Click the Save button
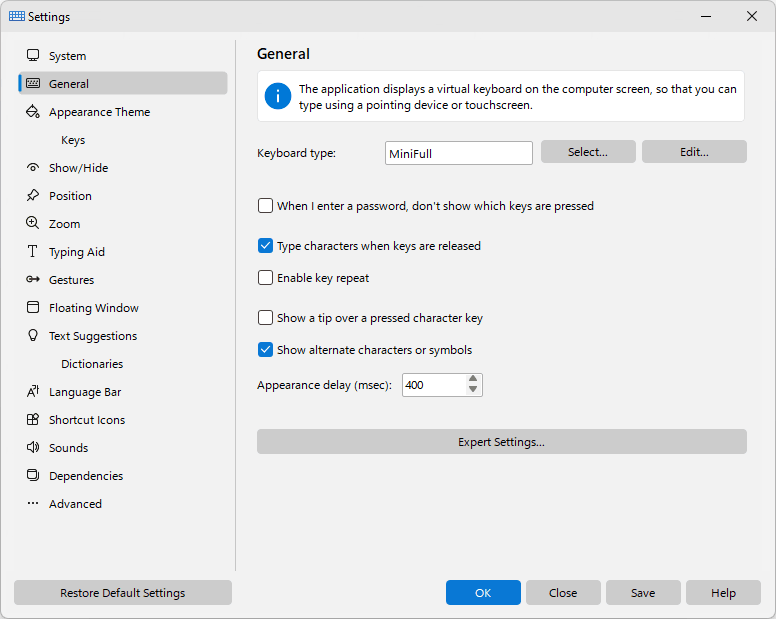Screen dimensions: 776x619 pyautogui.click(x=643, y=592)
